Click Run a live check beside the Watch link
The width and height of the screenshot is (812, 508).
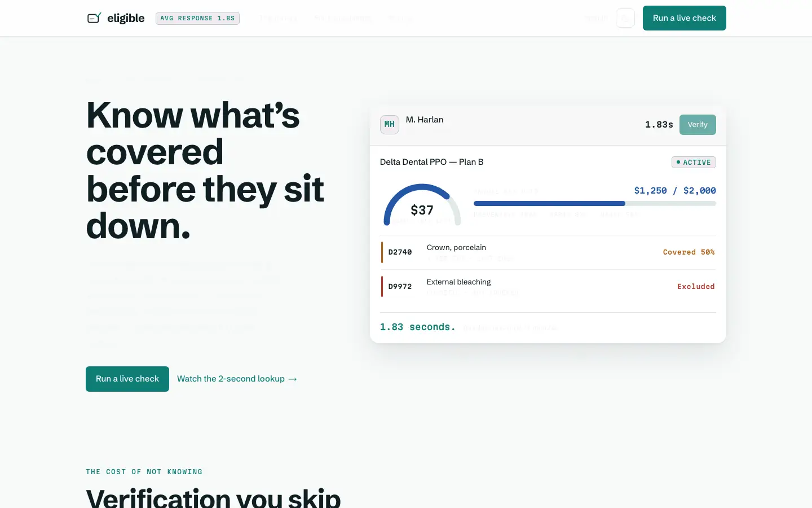(127, 379)
